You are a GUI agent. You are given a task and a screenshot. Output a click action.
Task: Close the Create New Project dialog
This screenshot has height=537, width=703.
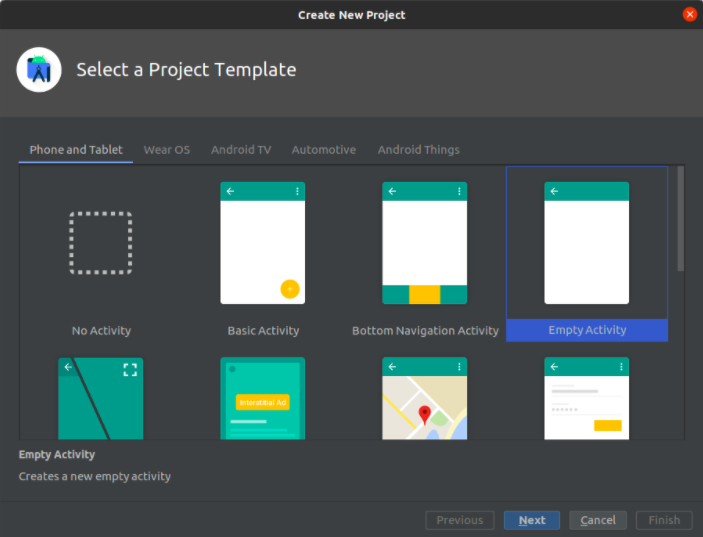pos(690,15)
